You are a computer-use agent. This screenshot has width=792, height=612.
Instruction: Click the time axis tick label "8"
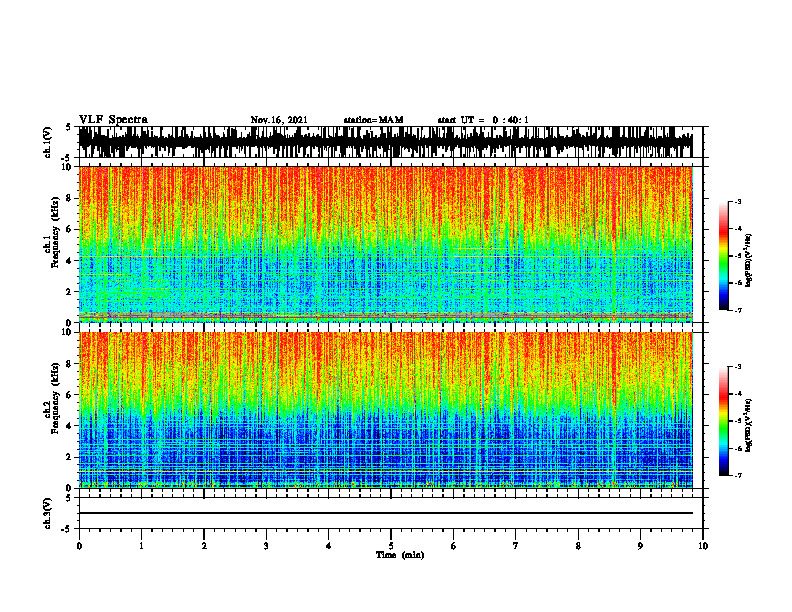point(578,546)
